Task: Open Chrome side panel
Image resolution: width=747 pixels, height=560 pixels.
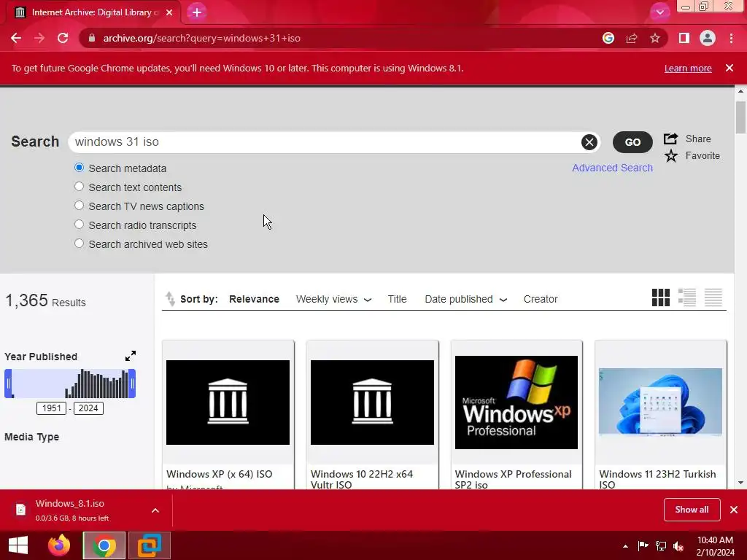Action: [x=684, y=38]
